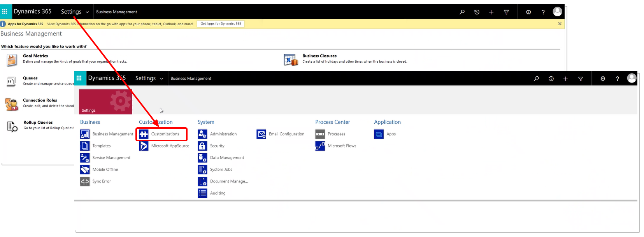
Task: Click the help question mark in front window
Action: click(618, 79)
